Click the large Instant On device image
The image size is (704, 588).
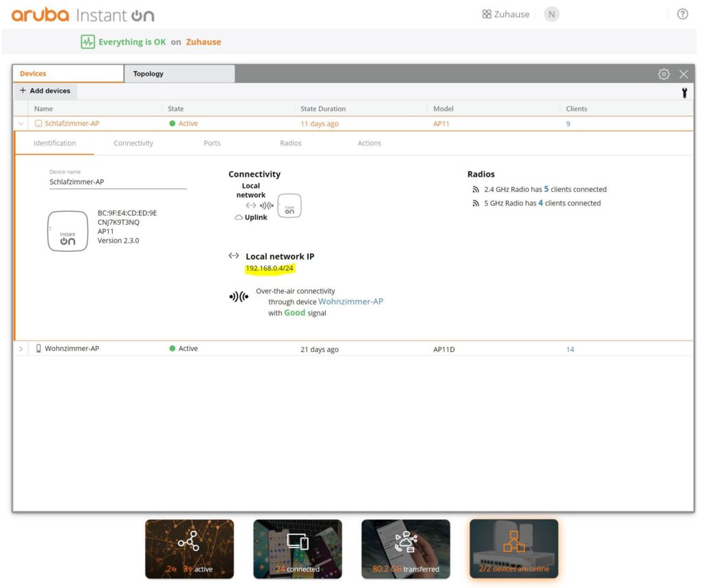click(x=68, y=231)
